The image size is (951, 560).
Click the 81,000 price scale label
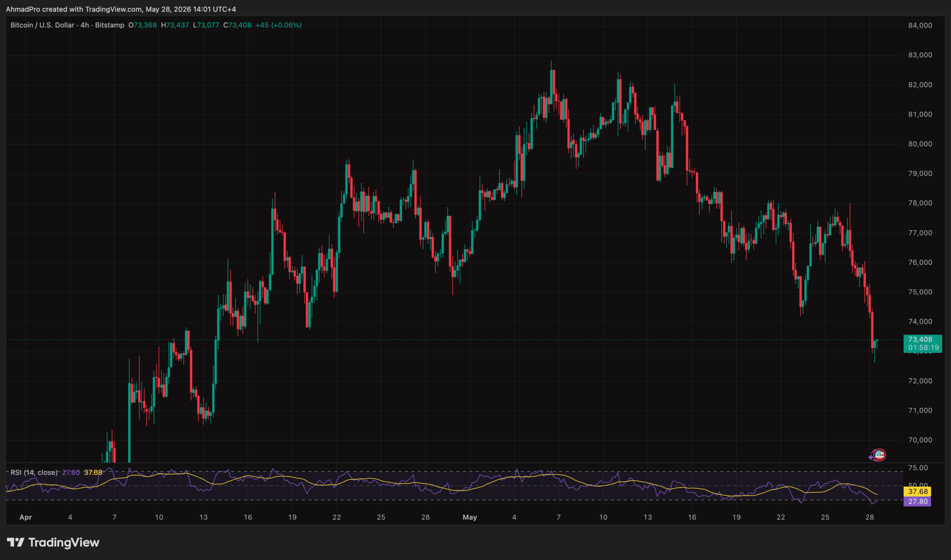[x=920, y=114]
